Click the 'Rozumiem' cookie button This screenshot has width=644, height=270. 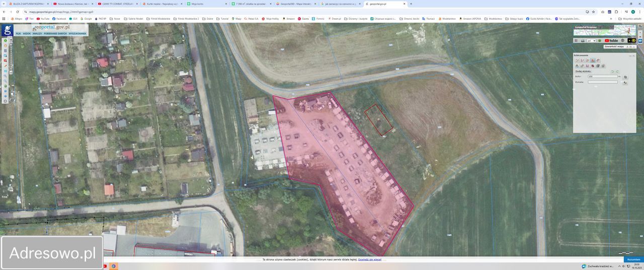pos(633,259)
